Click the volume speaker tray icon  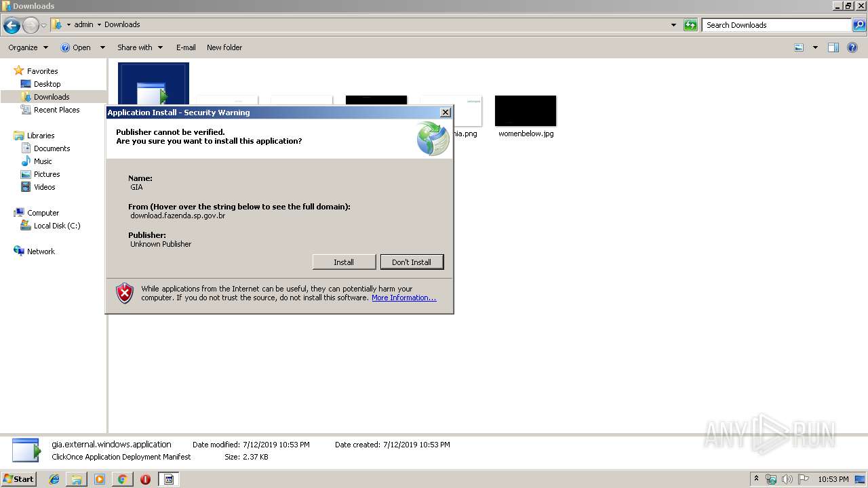(x=787, y=479)
